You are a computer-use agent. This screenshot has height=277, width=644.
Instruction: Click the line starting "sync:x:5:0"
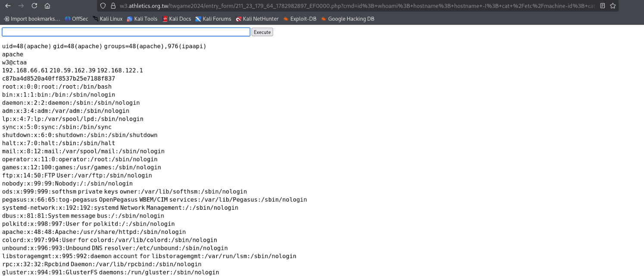tap(57, 127)
